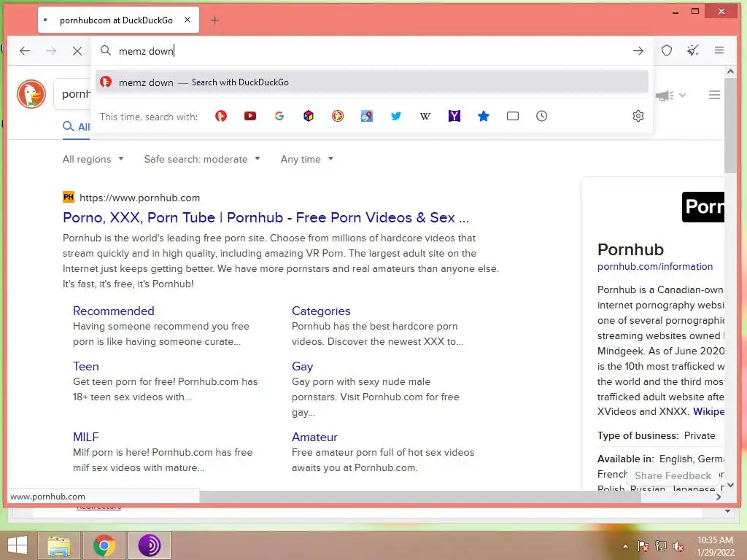Open the Safe search: moderate dropdown

click(202, 159)
